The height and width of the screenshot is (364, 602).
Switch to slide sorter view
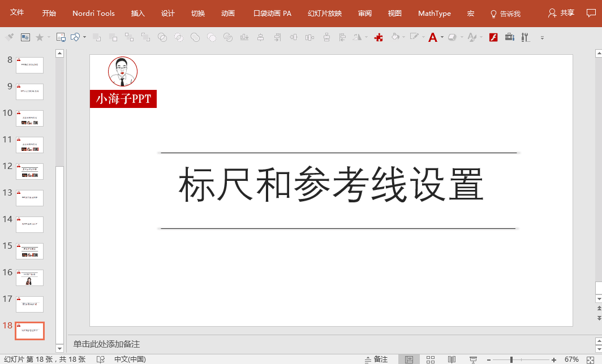(431, 359)
